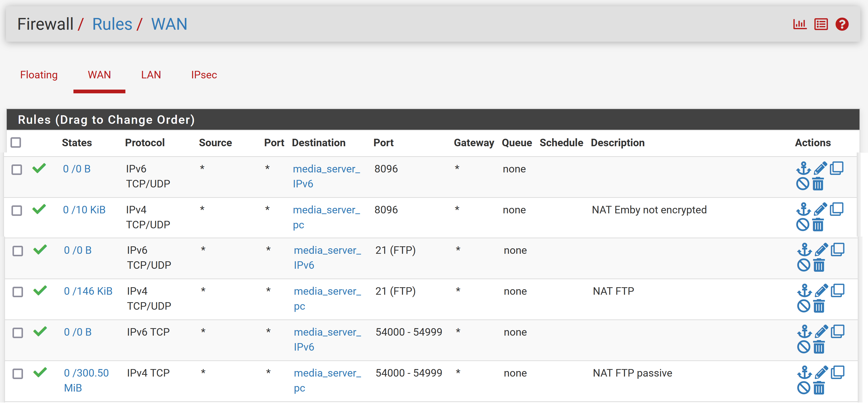Go to Rules breadcrumb link
The image size is (868, 404).
pos(112,24)
